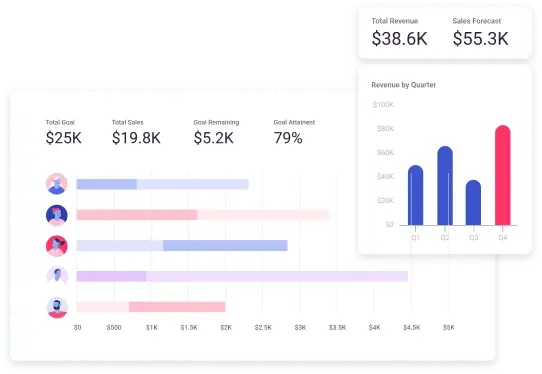Click the 79% Goal Attainment value
Image resolution: width=542 pixels, height=374 pixels.
tap(288, 138)
